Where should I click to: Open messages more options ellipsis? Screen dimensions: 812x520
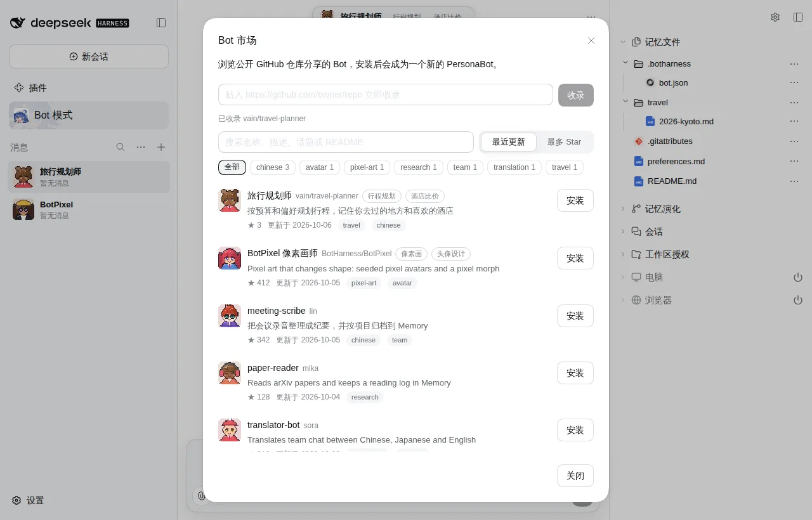point(141,147)
